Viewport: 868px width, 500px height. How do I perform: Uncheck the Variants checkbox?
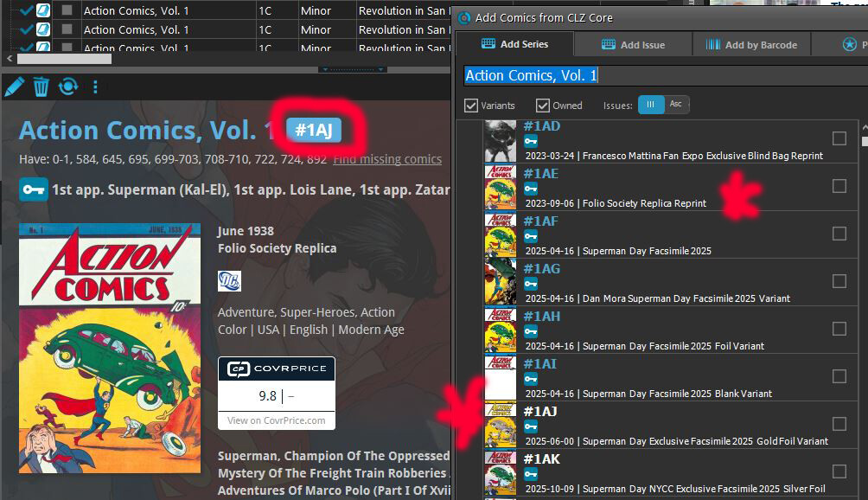pyautogui.click(x=471, y=106)
